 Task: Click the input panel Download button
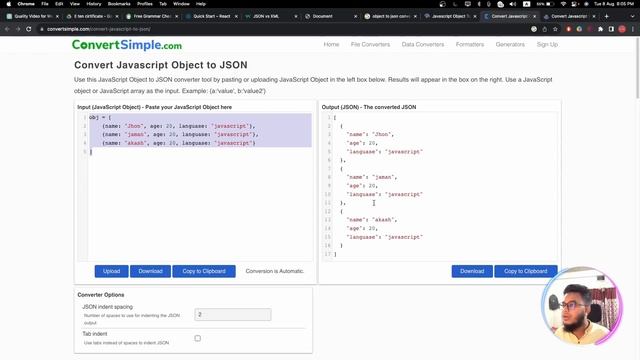pos(150,271)
